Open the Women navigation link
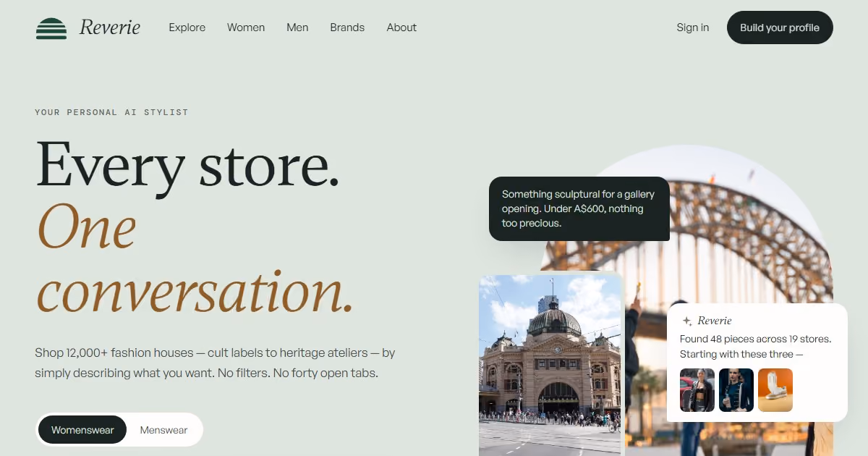Screen dimensions: 868x456 point(246,28)
